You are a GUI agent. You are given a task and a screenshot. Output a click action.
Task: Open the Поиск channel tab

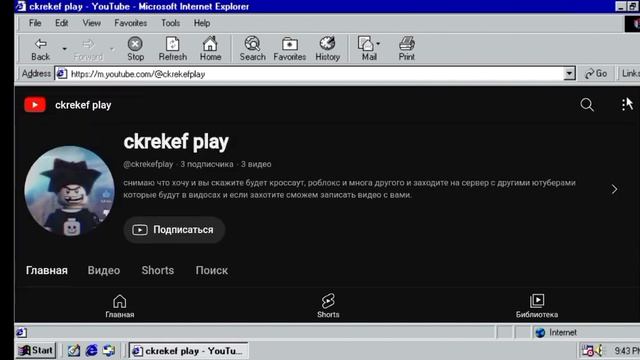pyautogui.click(x=211, y=270)
